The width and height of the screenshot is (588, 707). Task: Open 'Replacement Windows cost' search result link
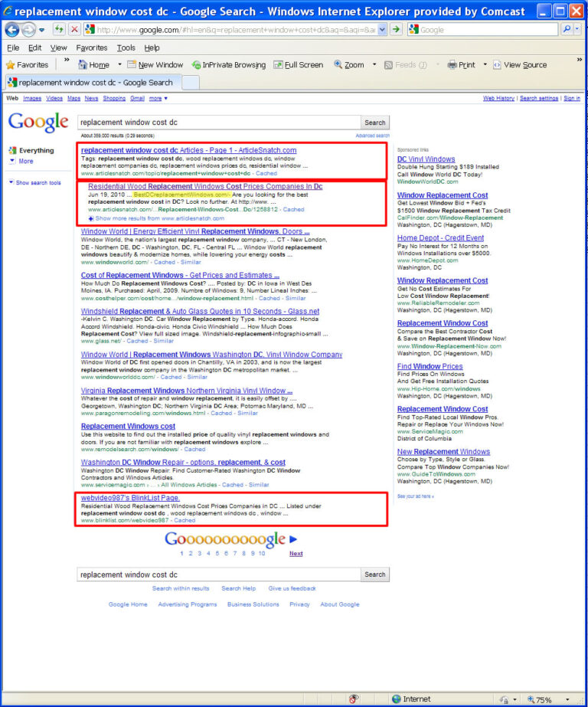128,426
